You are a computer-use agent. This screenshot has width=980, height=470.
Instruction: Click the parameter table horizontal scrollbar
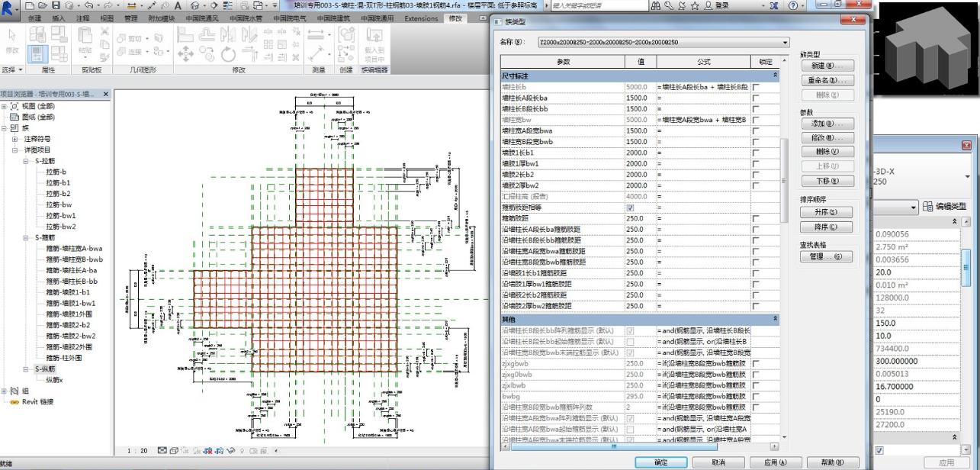click(614, 446)
